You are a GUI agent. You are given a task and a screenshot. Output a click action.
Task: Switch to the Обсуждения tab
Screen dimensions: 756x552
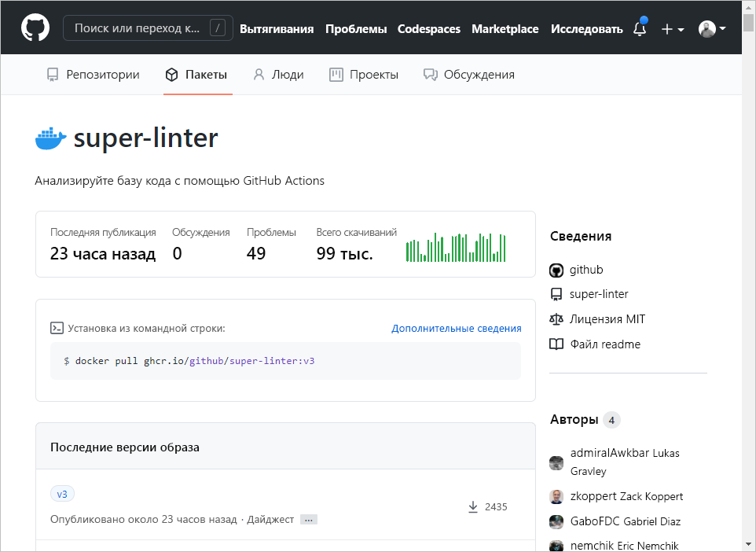(469, 75)
